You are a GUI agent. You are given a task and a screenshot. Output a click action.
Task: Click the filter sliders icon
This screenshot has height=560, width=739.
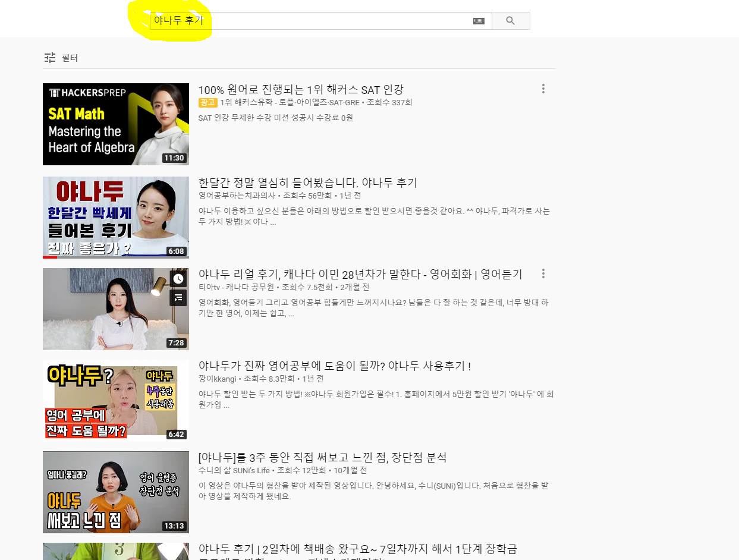tap(50, 58)
